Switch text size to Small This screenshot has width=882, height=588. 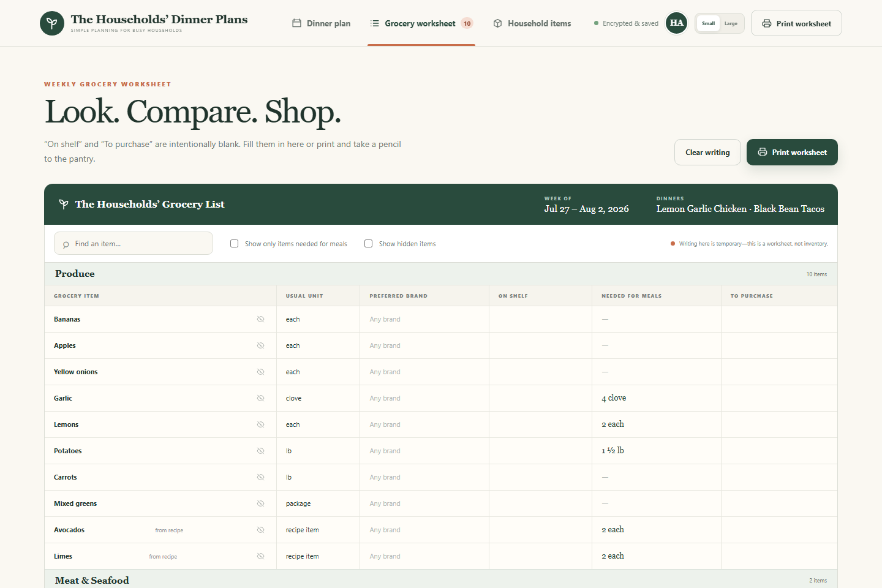pyautogui.click(x=708, y=23)
